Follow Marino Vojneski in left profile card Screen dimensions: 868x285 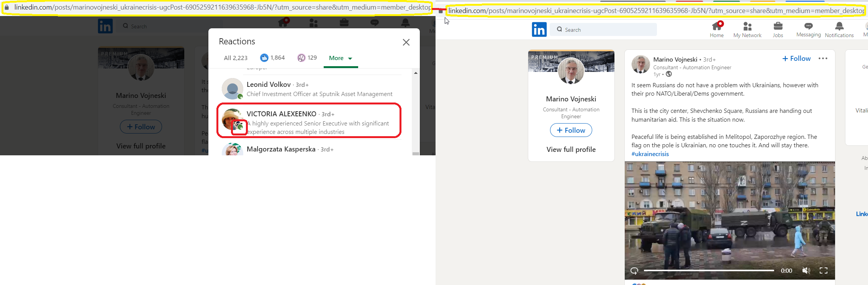pos(141,127)
